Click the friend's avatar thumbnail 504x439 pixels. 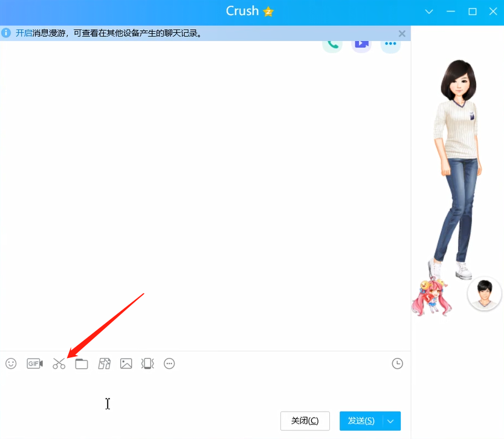tap(484, 293)
